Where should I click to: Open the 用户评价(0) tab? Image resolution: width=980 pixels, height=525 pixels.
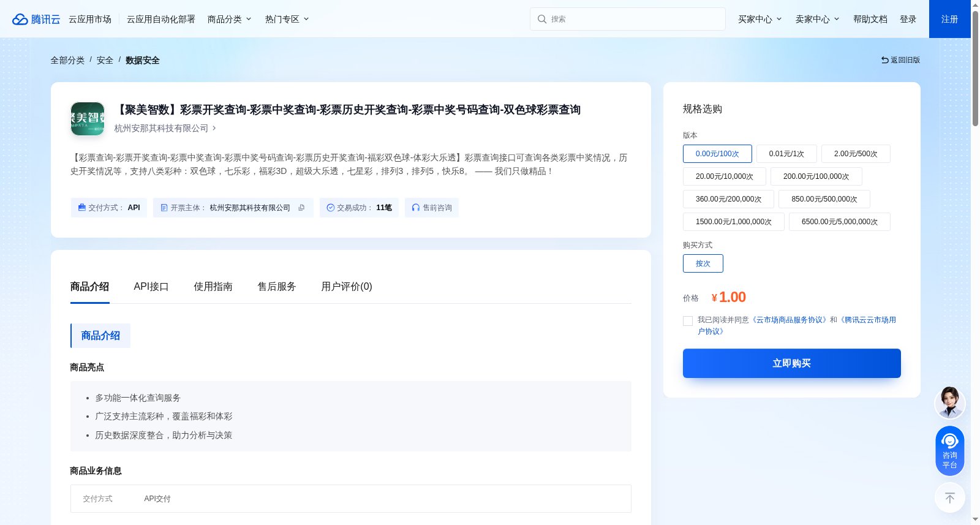coord(347,287)
